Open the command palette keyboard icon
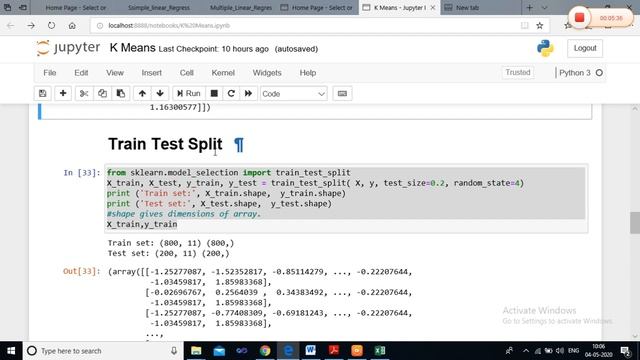 (x=342, y=93)
